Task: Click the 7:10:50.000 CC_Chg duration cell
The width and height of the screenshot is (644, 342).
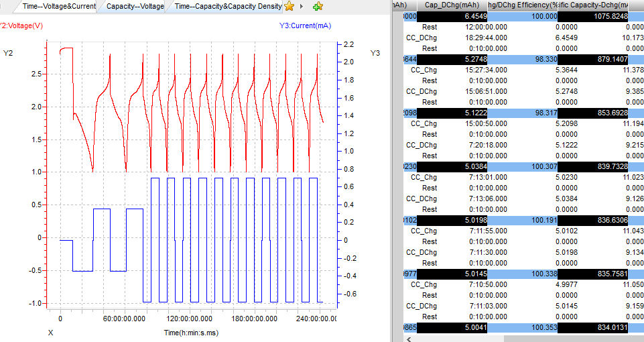Action: 488,284
